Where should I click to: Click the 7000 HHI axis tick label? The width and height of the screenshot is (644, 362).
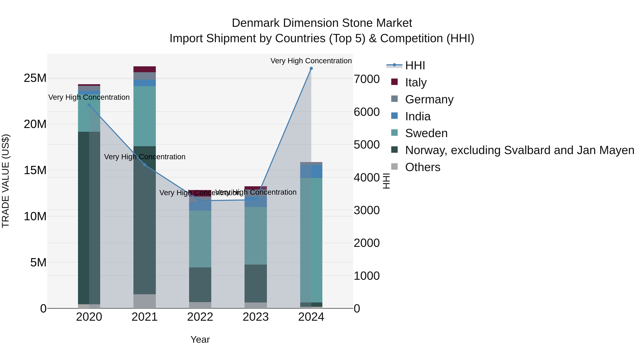coord(367,79)
